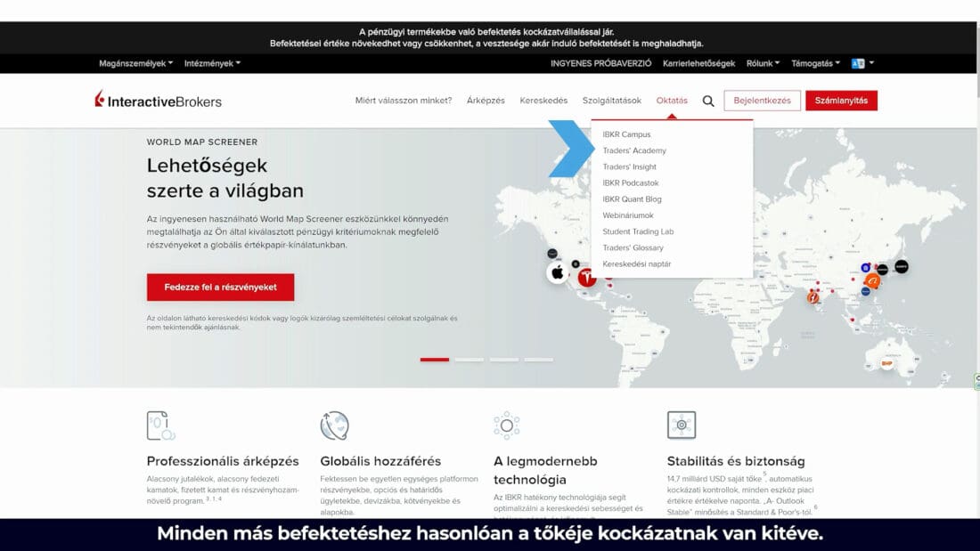Click the search magnifier icon
This screenshot has height=551, width=980.
(708, 101)
